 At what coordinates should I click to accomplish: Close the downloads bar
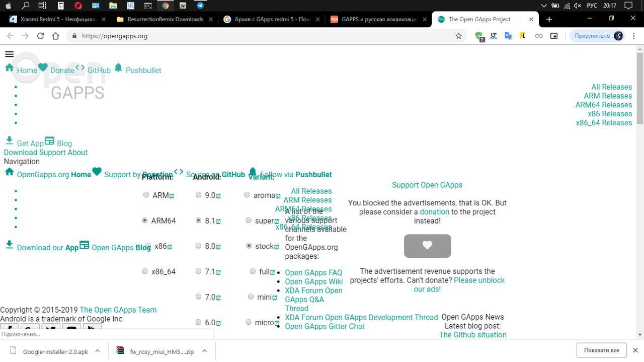click(x=635, y=350)
